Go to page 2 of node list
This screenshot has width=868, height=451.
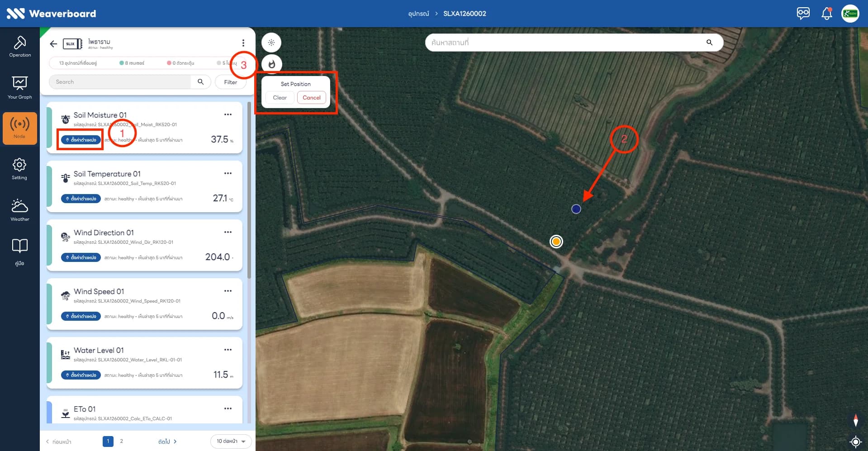(x=121, y=441)
